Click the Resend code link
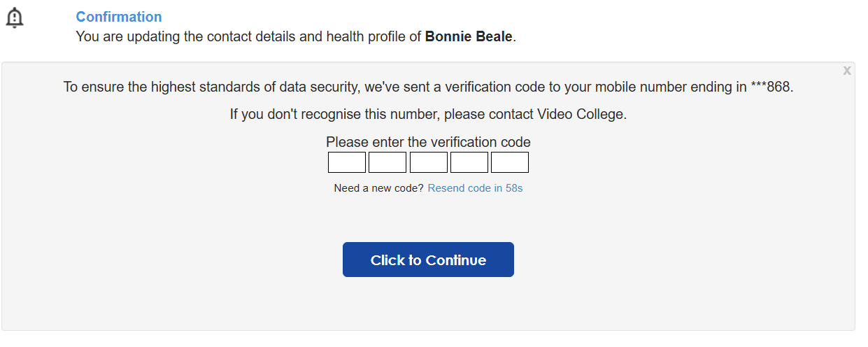Viewport: 868px width, 347px height. pos(476,188)
